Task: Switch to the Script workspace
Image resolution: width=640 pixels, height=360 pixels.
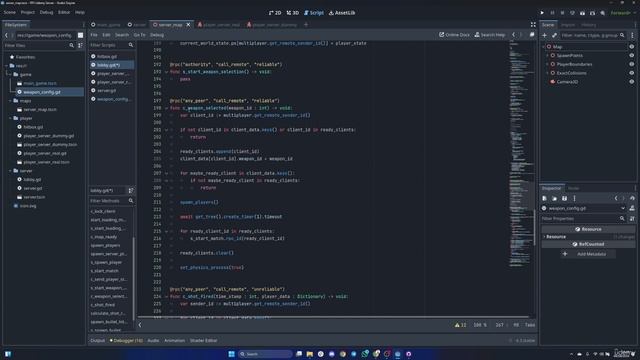Action: pyautogui.click(x=314, y=13)
